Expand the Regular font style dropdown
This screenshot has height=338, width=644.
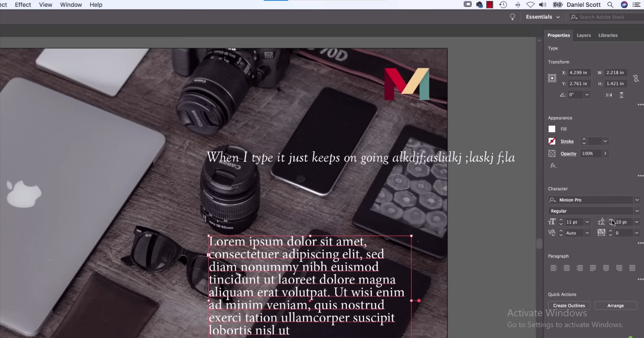pos(637,211)
